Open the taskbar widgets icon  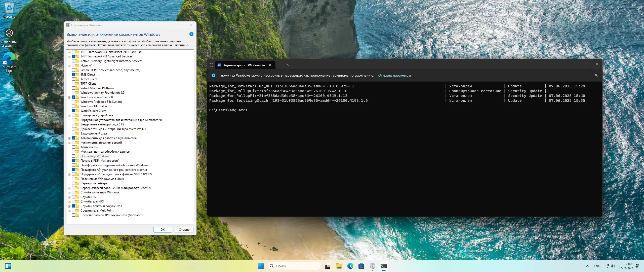(8, 266)
